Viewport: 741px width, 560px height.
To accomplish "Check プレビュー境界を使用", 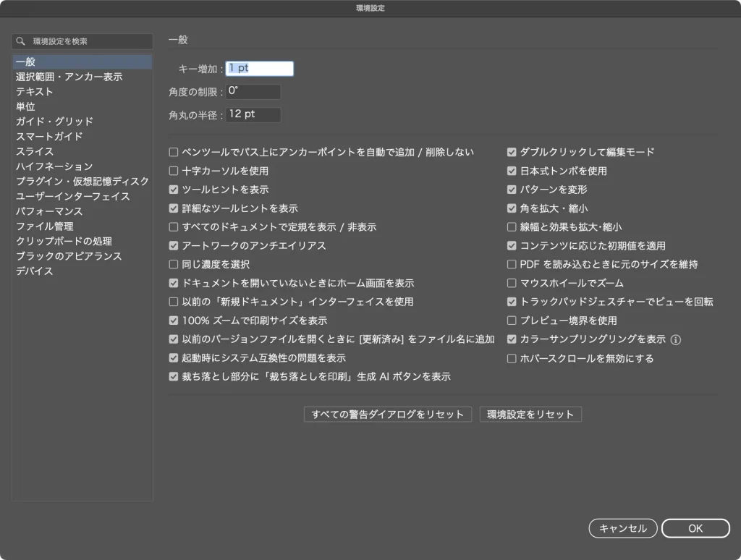I will (x=512, y=321).
